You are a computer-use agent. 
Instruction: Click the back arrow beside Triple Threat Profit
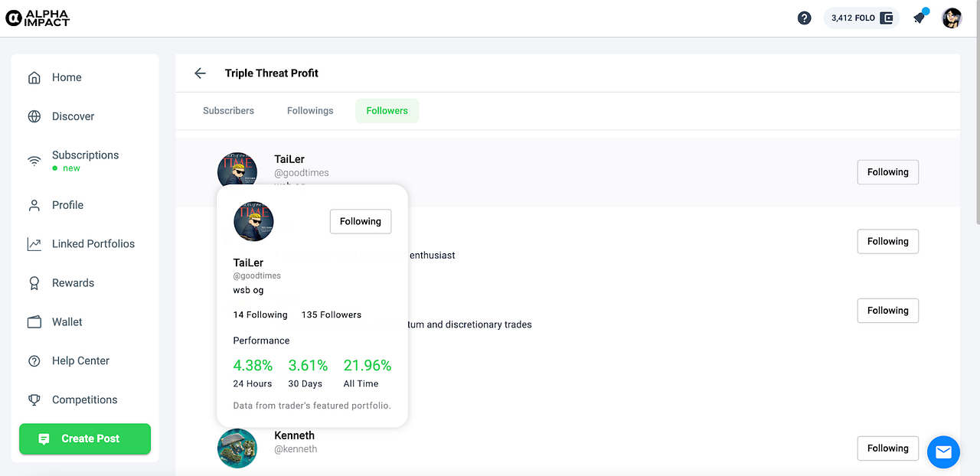click(200, 73)
